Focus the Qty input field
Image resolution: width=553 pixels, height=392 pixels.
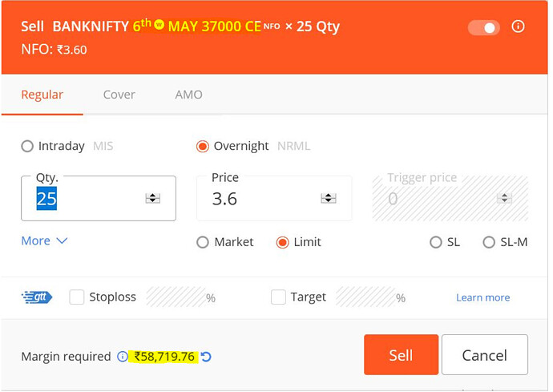[99, 198]
